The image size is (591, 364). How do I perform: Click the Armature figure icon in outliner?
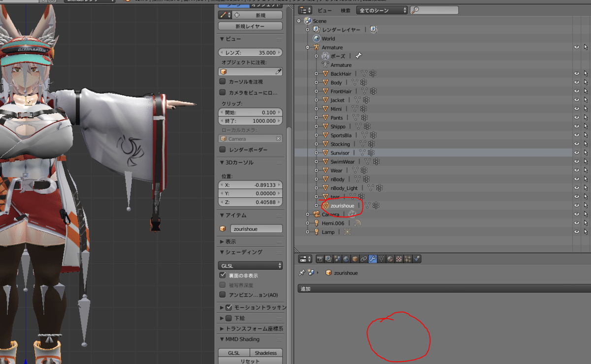coord(317,47)
